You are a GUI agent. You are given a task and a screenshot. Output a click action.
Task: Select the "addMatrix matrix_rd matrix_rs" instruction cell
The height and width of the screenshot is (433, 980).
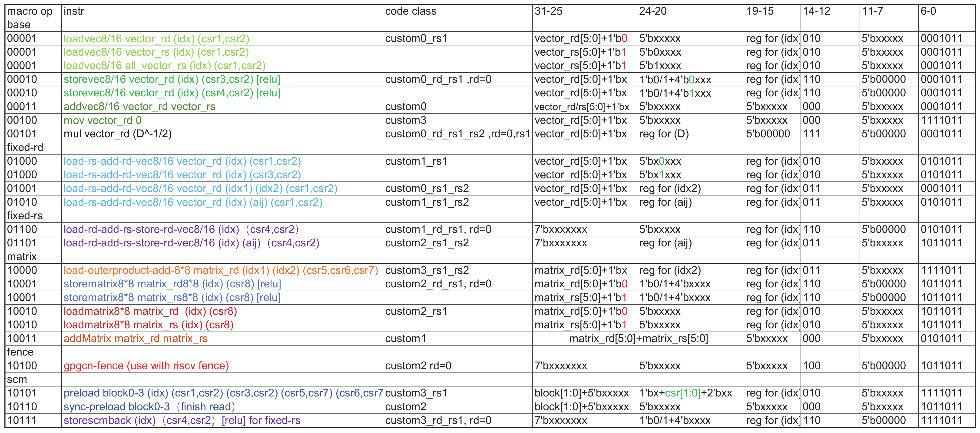point(136,339)
